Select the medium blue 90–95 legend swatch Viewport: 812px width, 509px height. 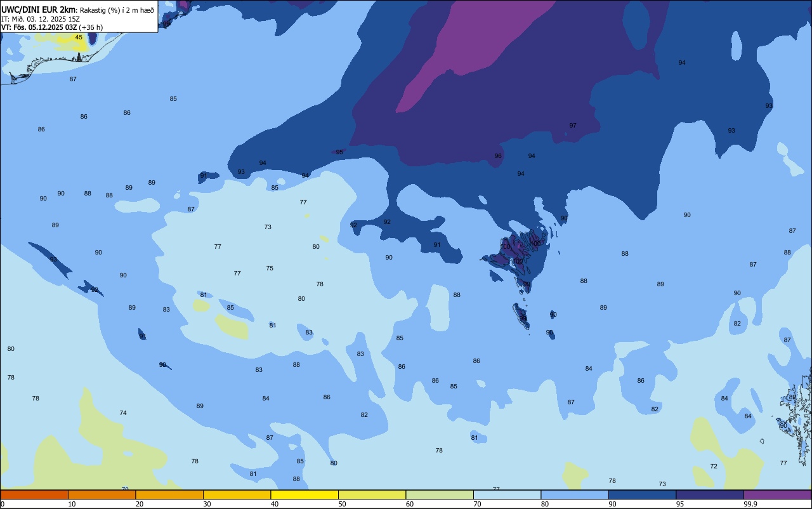click(x=642, y=494)
